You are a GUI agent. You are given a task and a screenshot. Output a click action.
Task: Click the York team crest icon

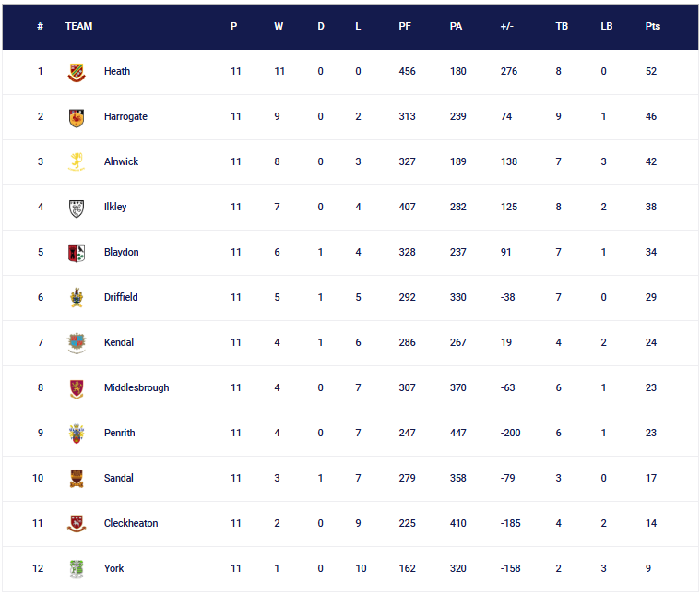point(77,569)
